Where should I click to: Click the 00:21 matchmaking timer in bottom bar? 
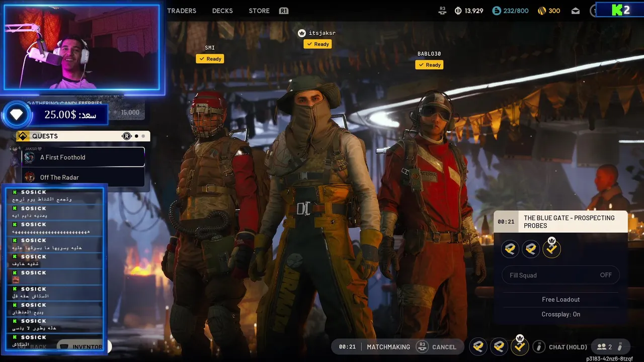click(x=347, y=347)
